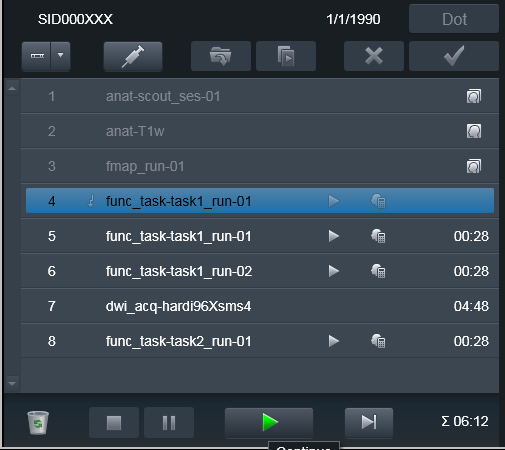Image resolution: width=505 pixels, height=450 pixels.
Task: Select func_task-task1_run-02 row
Action: (260, 271)
